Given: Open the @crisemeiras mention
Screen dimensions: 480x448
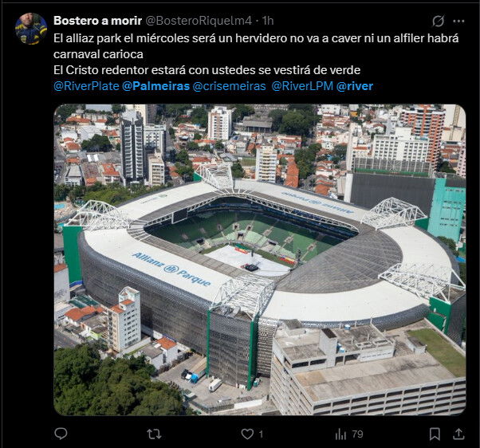Looking at the screenshot, I should point(230,86).
